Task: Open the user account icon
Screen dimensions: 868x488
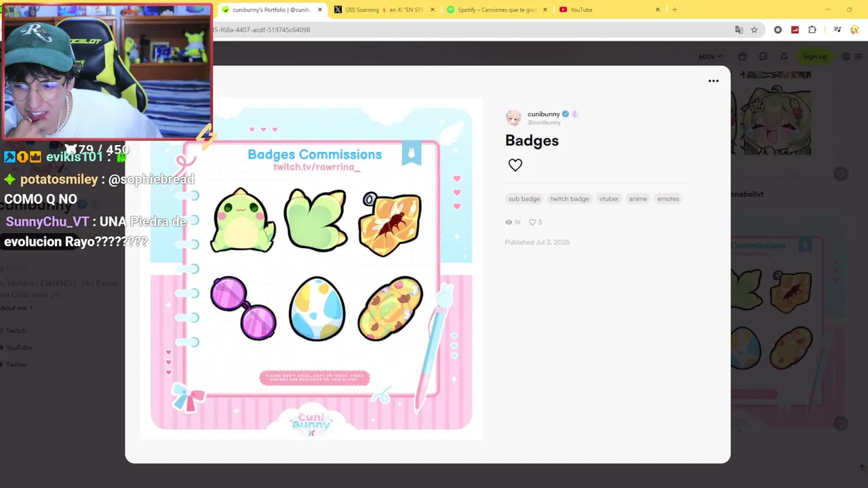Action: pos(846,56)
